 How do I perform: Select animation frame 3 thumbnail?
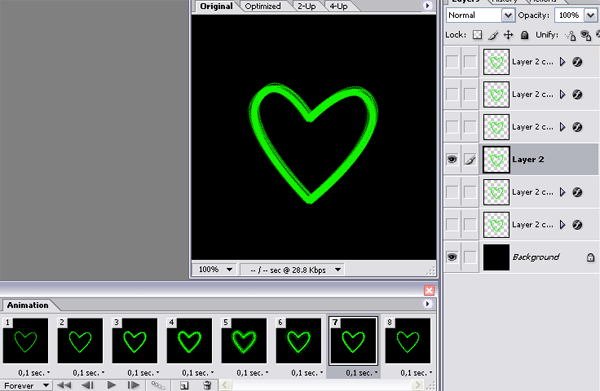coord(134,340)
